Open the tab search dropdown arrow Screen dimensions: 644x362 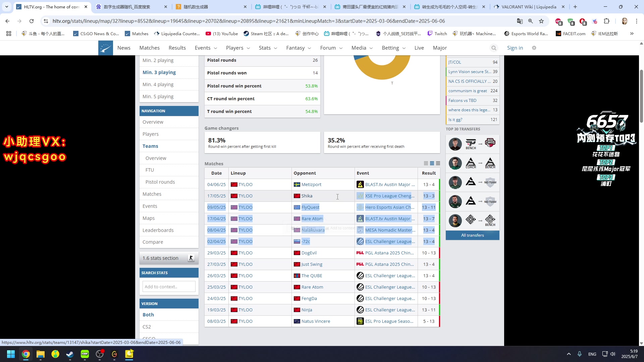click(7, 7)
